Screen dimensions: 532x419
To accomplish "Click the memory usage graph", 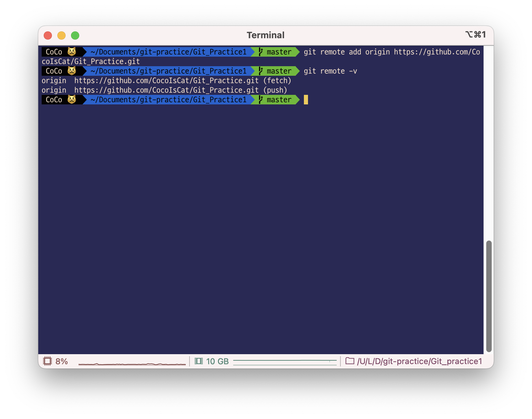I will (285, 362).
